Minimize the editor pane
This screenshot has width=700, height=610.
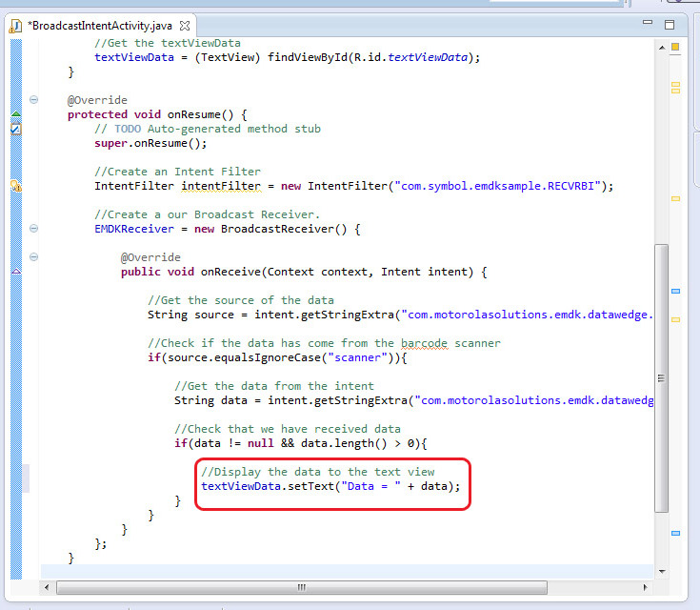(x=648, y=25)
